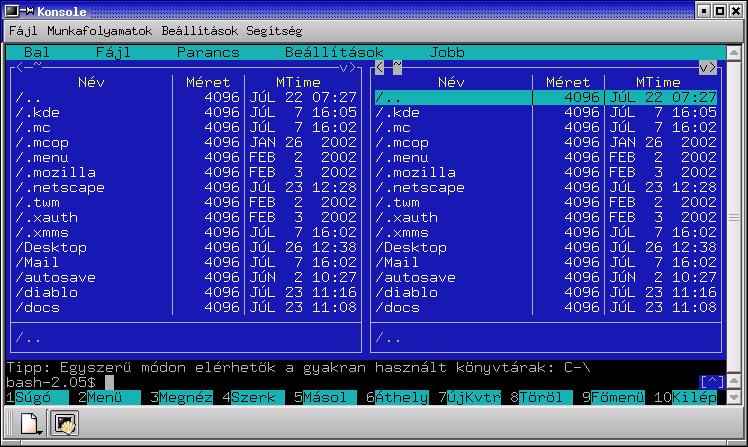Click the v> history button on left panel
Viewport: 748px width, 447px height.
(348, 67)
